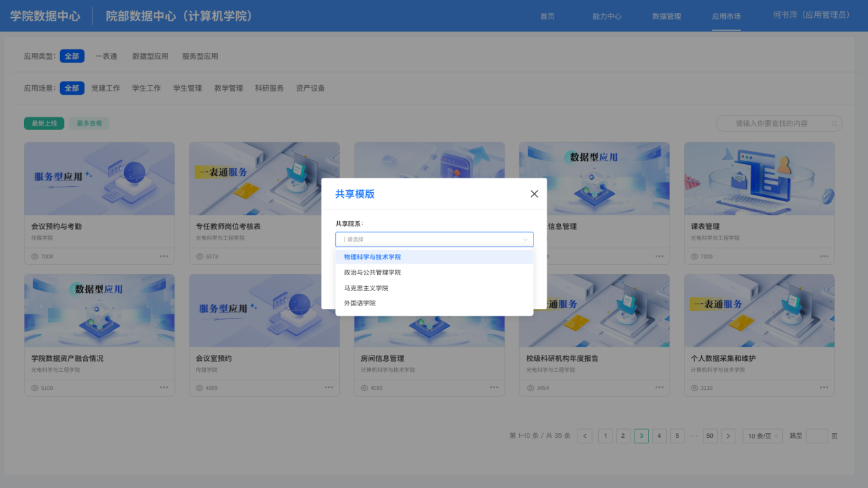Open more options for 房间信息管理

tap(494, 387)
